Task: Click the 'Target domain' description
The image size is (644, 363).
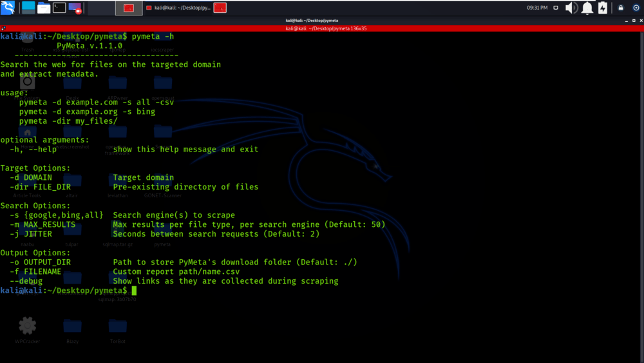Action: pyautogui.click(x=144, y=177)
